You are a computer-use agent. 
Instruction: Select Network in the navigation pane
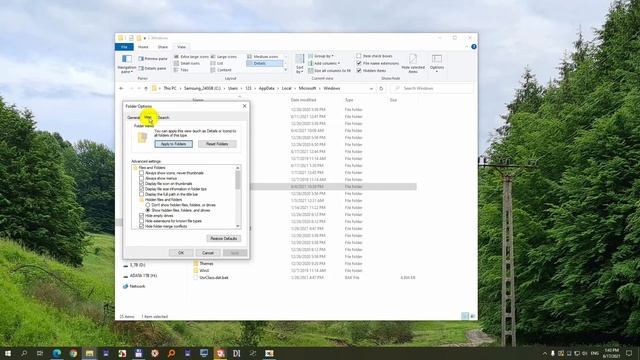click(x=134, y=286)
